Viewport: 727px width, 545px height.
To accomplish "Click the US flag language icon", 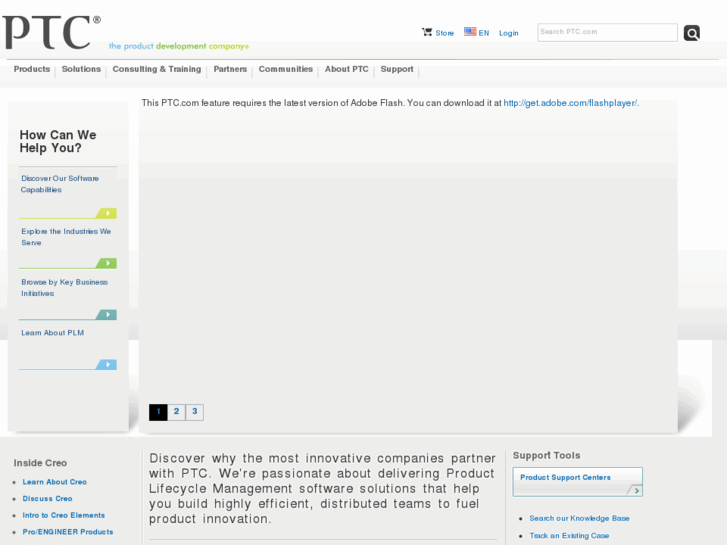I will pyautogui.click(x=470, y=32).
